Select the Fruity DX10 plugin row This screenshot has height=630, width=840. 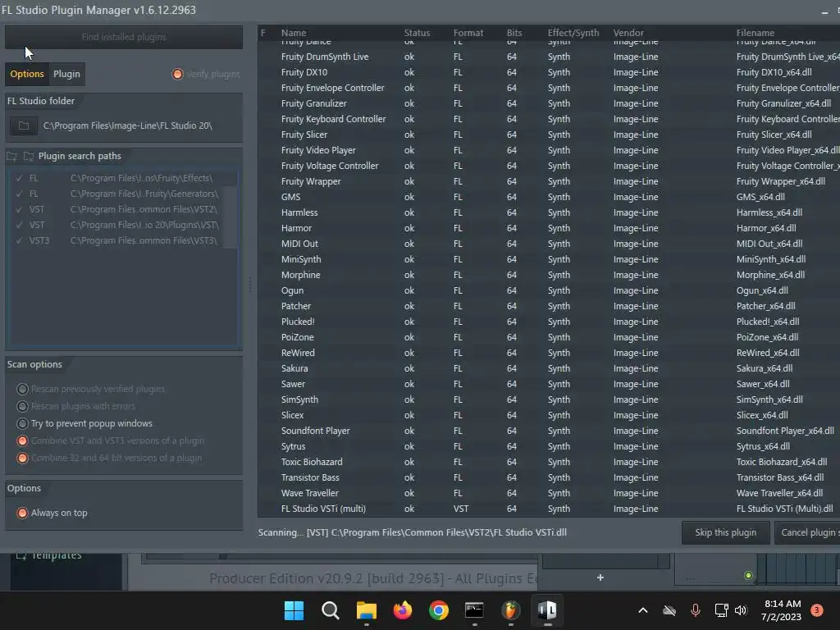click(549, 72)
